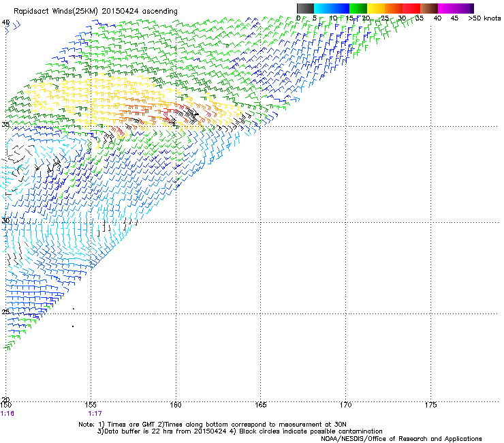Click the isolated black contamination dot below 25N

73,326
